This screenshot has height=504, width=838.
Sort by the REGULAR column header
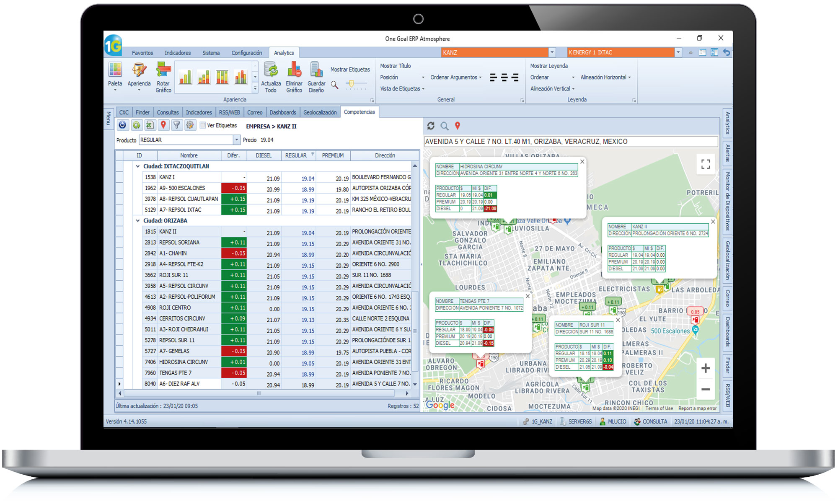pyautogui.click(x=299, y=155)
